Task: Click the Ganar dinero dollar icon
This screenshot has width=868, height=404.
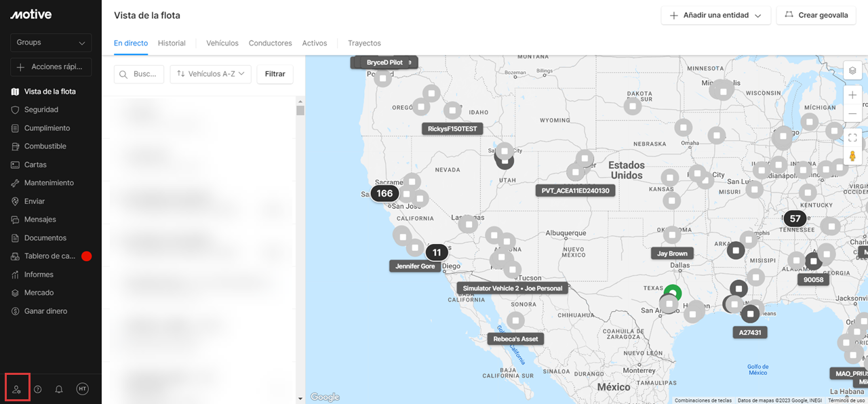Action: click(x=16, y=311)
